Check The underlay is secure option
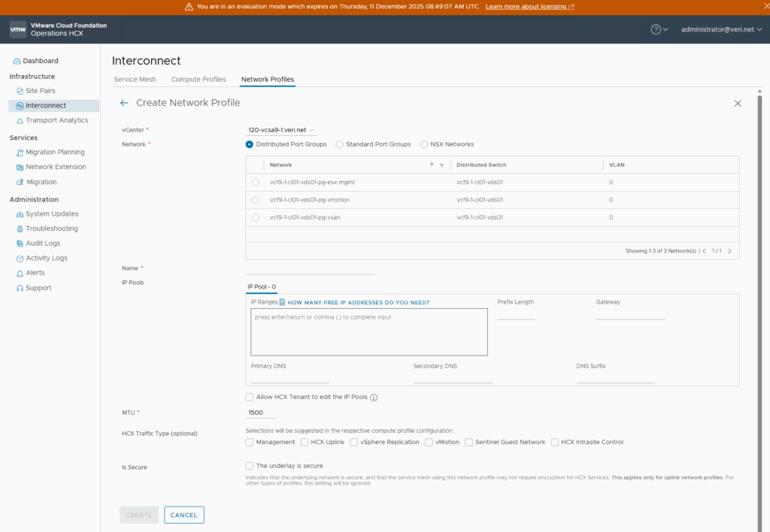This screenshot has width=770, height=532. 250,466
